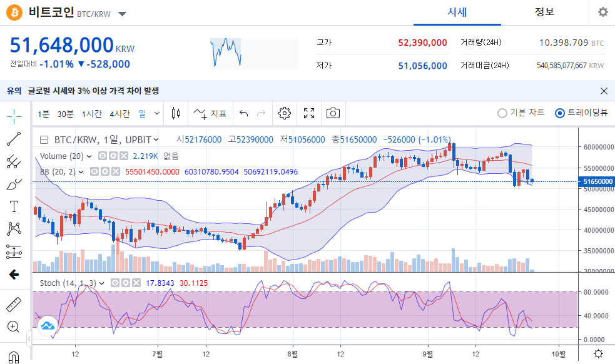The width and height of the screenshot is (615, 364).
Task: Click the cloud chart badge icon
Action: 48,325
